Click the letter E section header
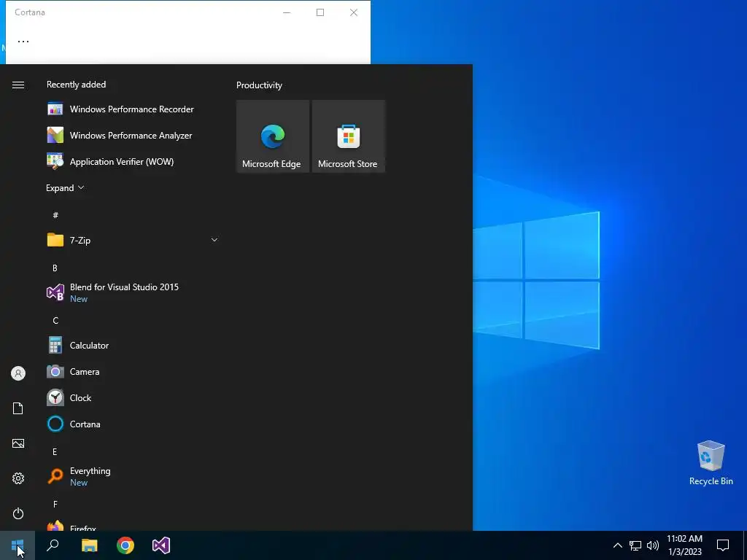The height and width of the screenshot is (560, 747). (55, 452)
